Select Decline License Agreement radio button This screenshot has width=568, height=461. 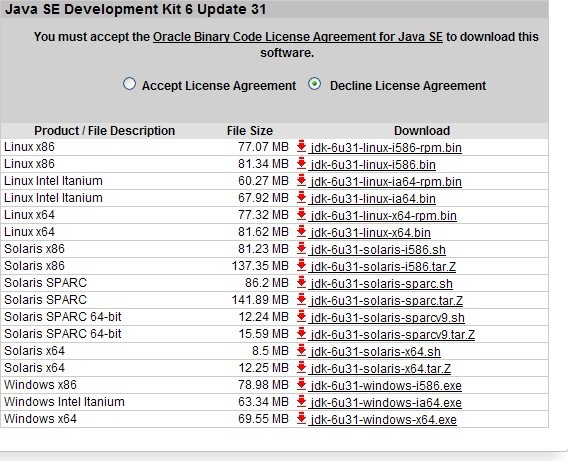click(314, 84)
